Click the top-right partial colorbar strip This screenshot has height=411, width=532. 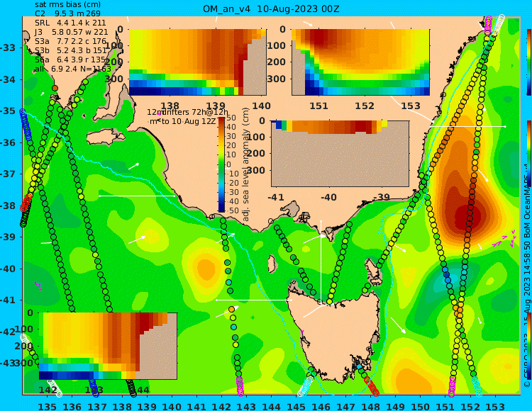pos(528,62)
